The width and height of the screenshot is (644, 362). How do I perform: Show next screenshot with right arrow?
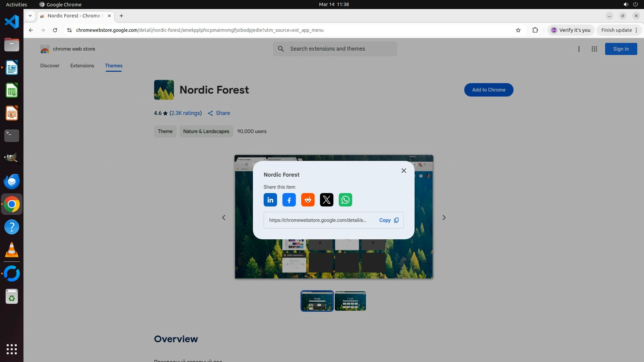pyautogui.click(x=444, y=218)
